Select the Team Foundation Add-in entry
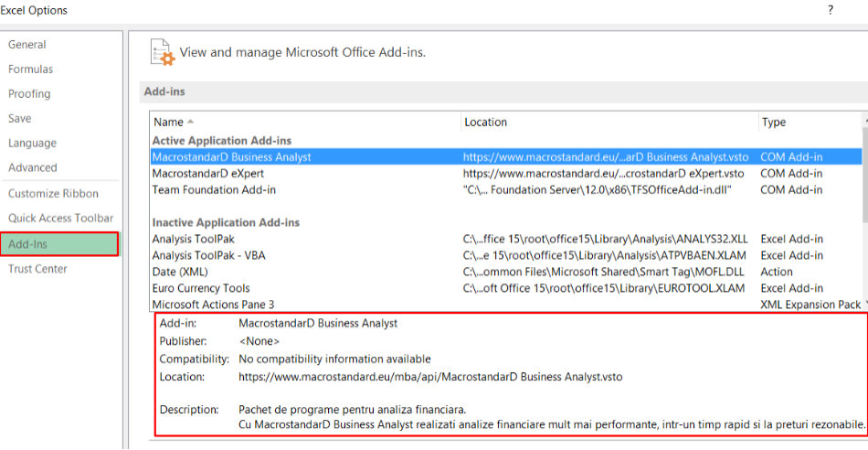 coord(214,189)
